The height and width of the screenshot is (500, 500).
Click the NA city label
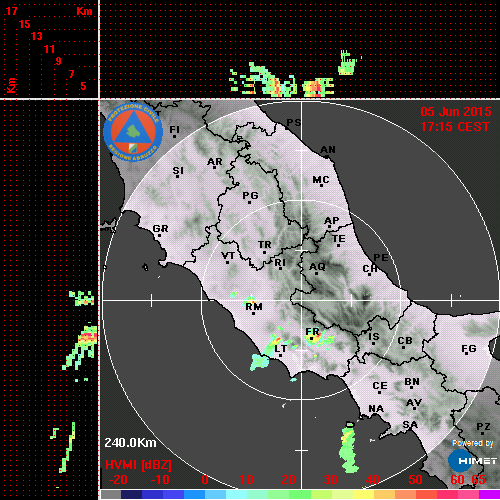tap(376, 409)
